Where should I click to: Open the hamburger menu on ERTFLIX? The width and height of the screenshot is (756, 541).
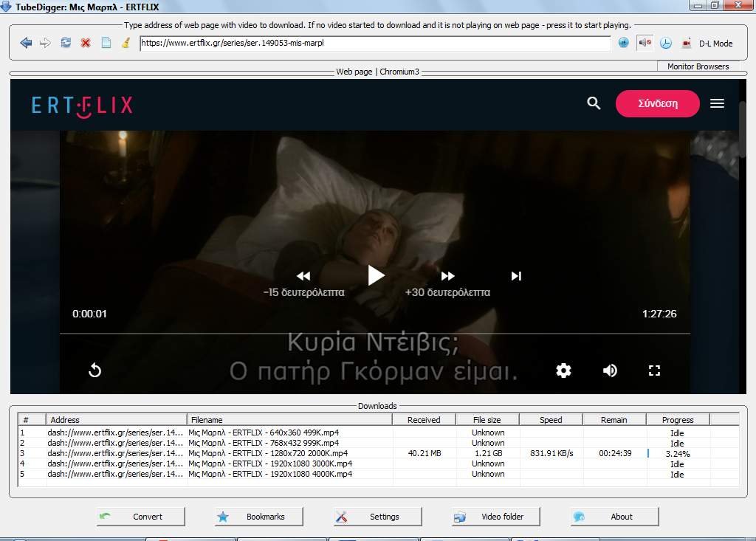(x=717, y=103)
